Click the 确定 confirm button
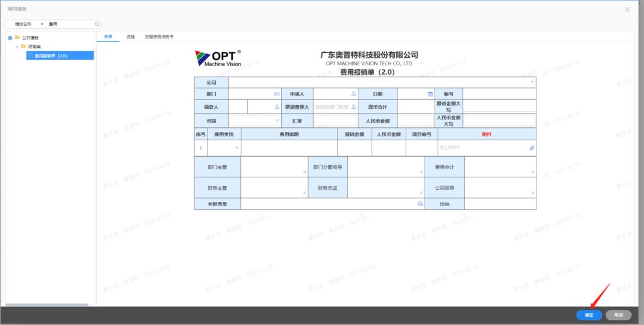The height and width of the screenshot is (325, 644). point(589,315)
